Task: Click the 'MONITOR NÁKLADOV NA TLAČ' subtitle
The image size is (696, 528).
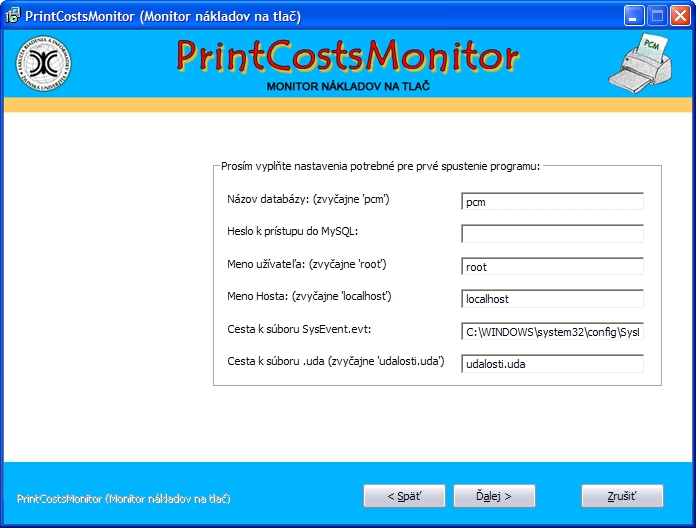Action: [x=348, y=86]
